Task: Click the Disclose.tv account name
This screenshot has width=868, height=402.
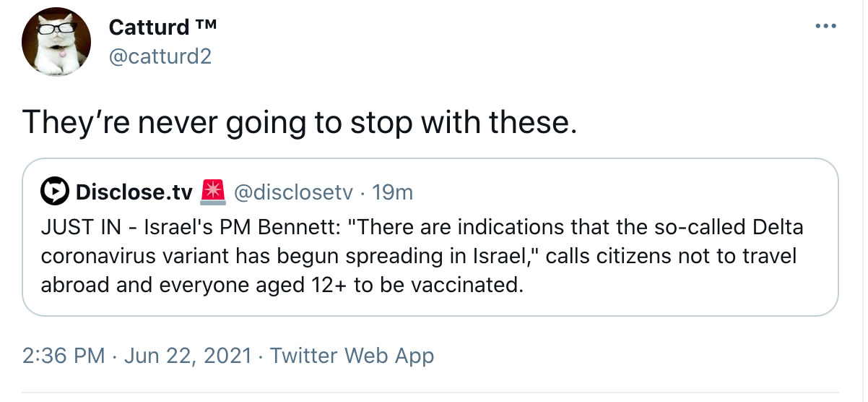Action: (x=134, y=192)
